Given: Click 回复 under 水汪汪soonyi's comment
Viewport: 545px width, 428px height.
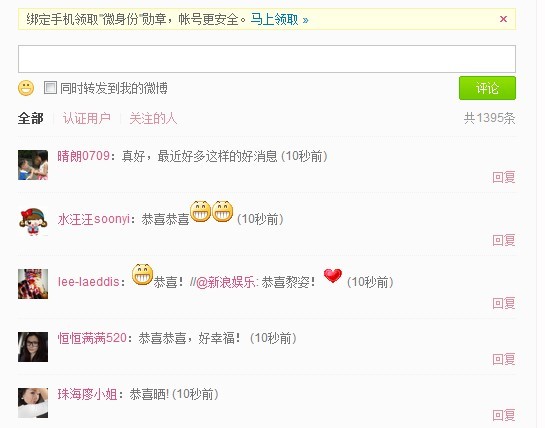Looking at the screenshot, I should [504, 240].
